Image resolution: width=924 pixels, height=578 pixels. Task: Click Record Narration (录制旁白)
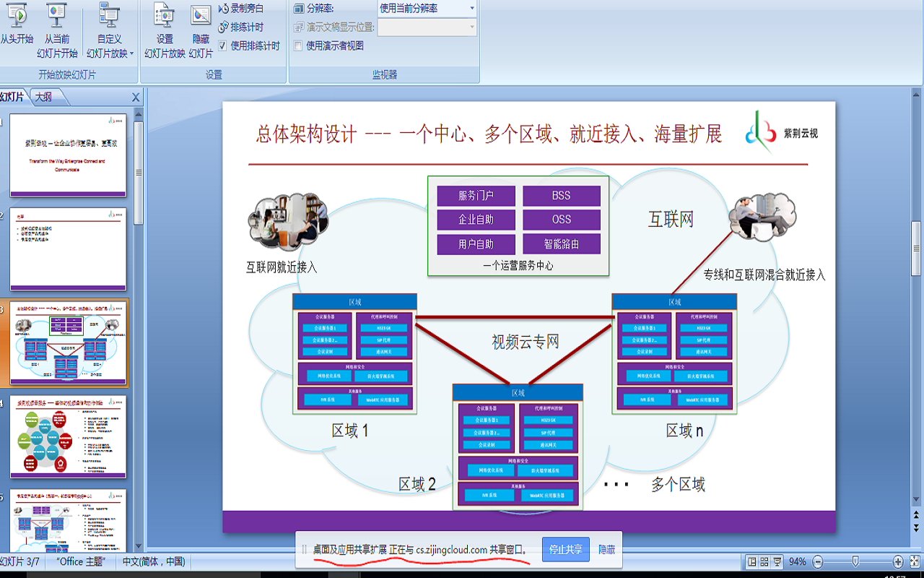pyautogui.click(x=241, y=9)
